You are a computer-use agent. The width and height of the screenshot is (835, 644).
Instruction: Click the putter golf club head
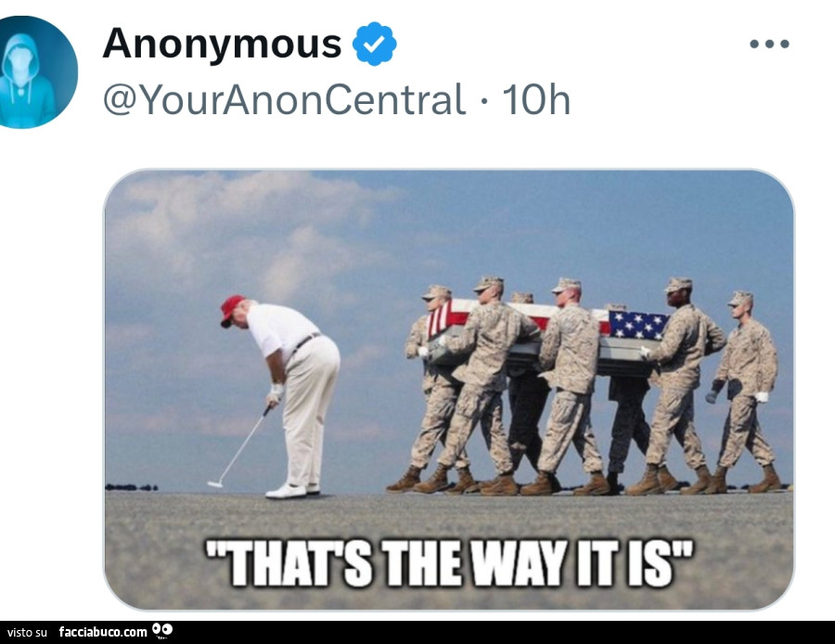(x=214, y=483)
